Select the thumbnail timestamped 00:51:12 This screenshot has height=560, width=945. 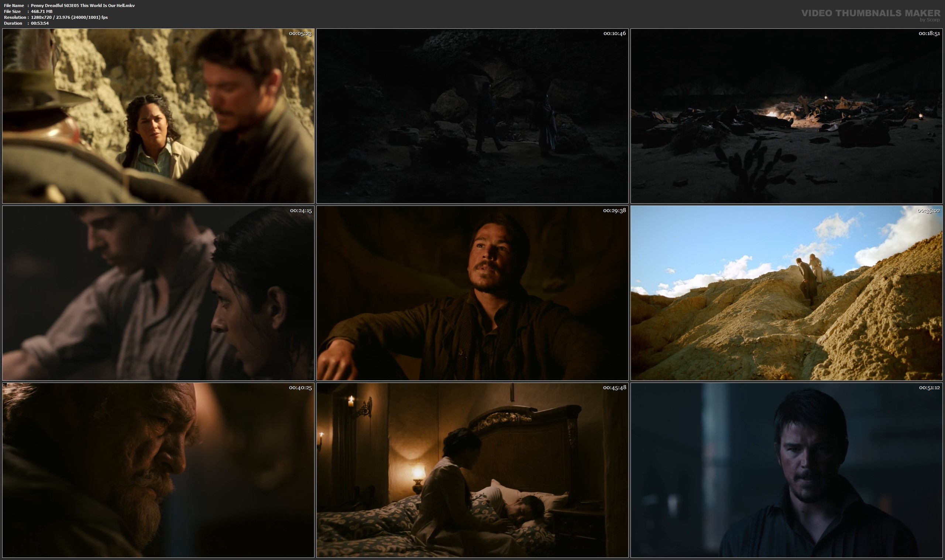[x=786, y=470]
